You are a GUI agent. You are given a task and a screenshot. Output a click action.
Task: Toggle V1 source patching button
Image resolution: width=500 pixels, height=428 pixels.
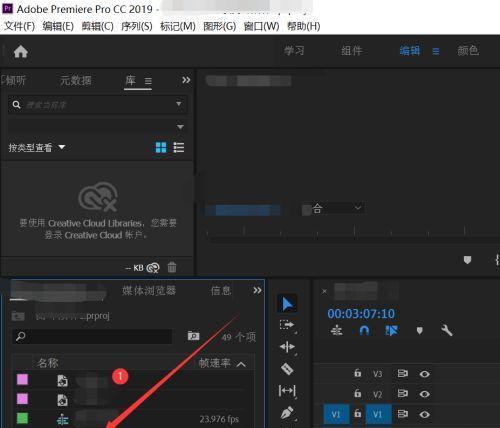[x=336, y=415]
